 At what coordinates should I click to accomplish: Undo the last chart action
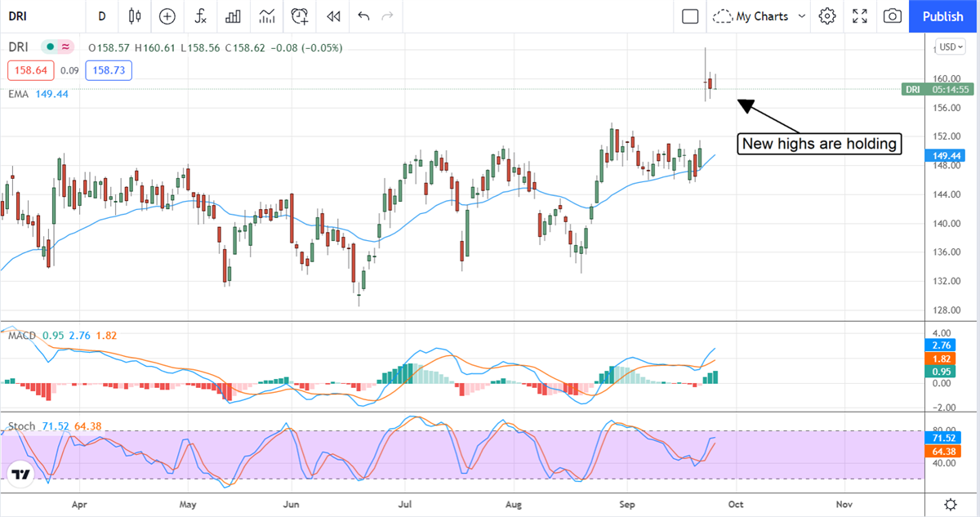[363, 16]
